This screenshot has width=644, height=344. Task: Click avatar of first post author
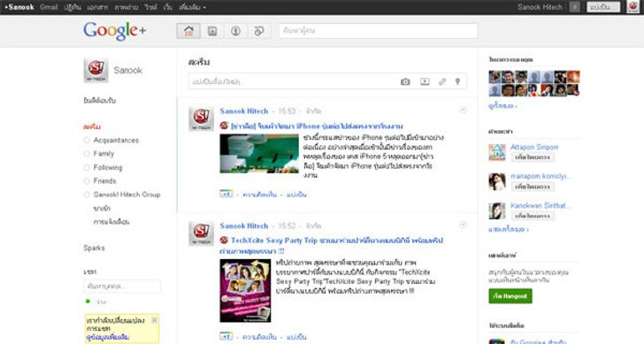[x=201, y=119]
